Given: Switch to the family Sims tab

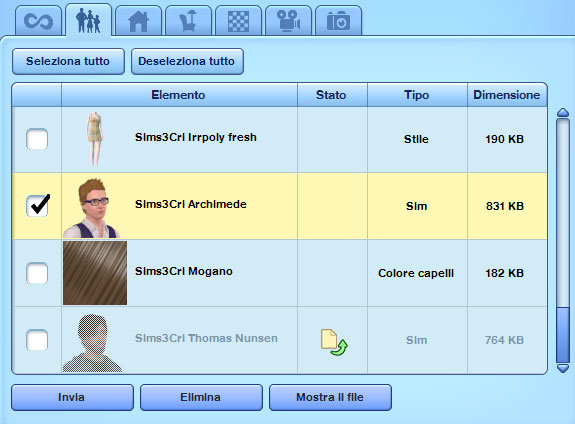Looking at the screenshot, I should 88,20.
